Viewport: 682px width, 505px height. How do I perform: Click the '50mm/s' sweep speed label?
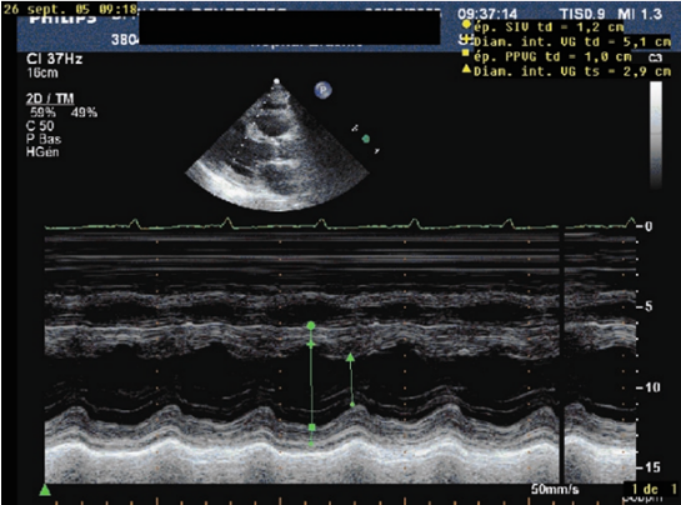pos(555,490)
